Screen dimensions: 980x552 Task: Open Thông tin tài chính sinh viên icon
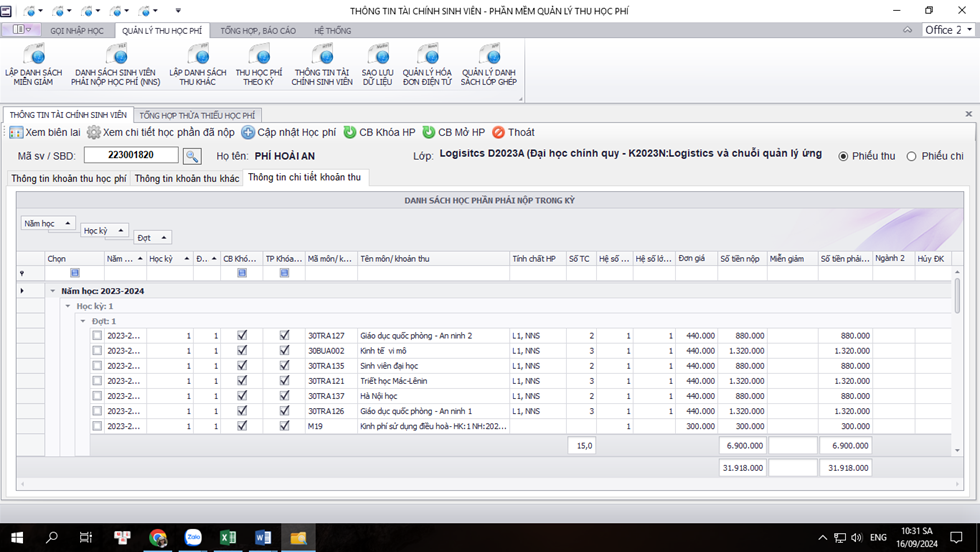(322, 56)
